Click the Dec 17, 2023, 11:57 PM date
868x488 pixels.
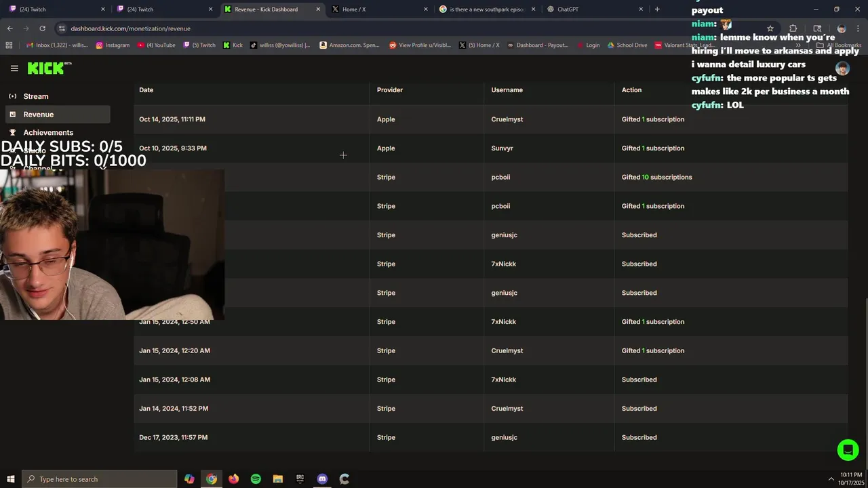point(173,438)
